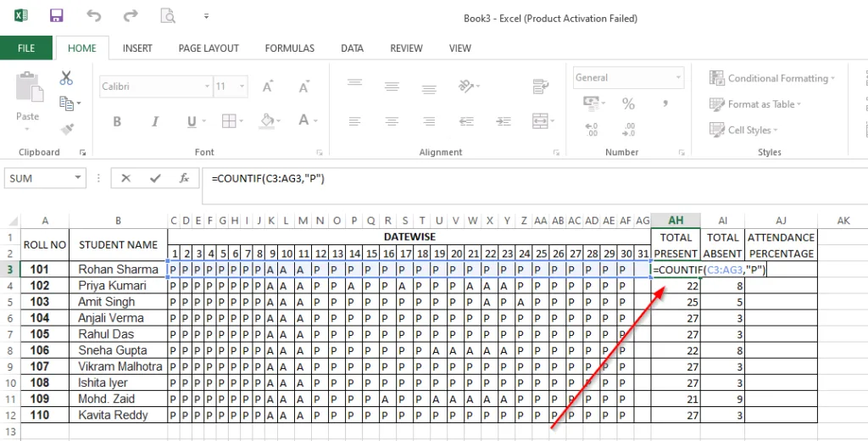Click Merge & Center icon

(x=540, y=120)
